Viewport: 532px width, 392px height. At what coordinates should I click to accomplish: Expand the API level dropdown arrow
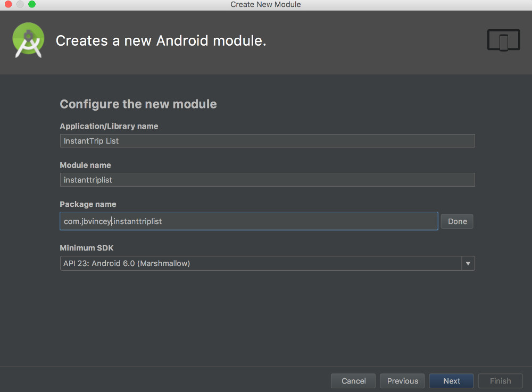[468, 263]
